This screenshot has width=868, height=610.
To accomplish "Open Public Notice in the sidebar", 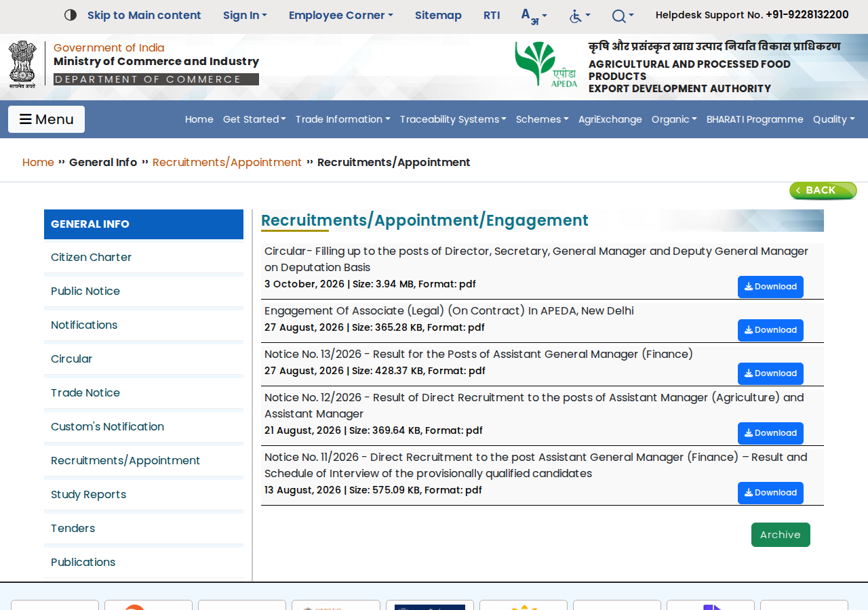I will [x=144, y=291].
